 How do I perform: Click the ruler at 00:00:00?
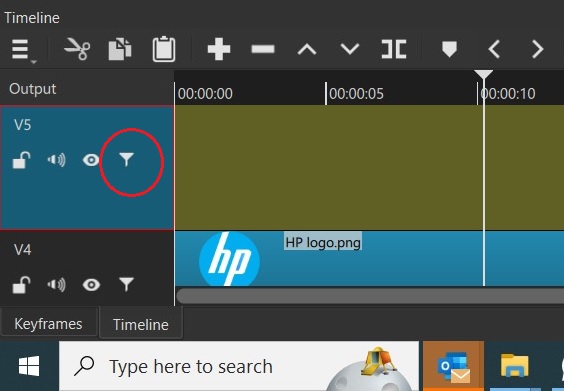(x=205, y=94)
